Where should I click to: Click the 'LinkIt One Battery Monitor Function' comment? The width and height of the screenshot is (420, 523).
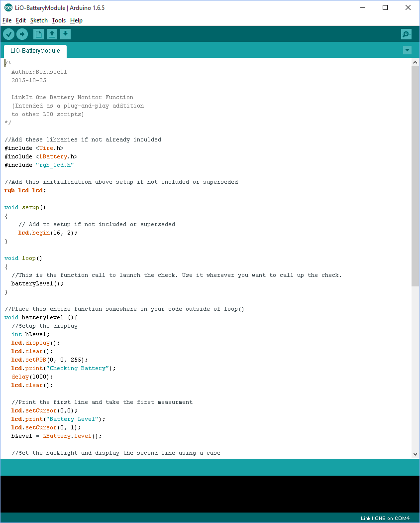[x=72, y=98]
